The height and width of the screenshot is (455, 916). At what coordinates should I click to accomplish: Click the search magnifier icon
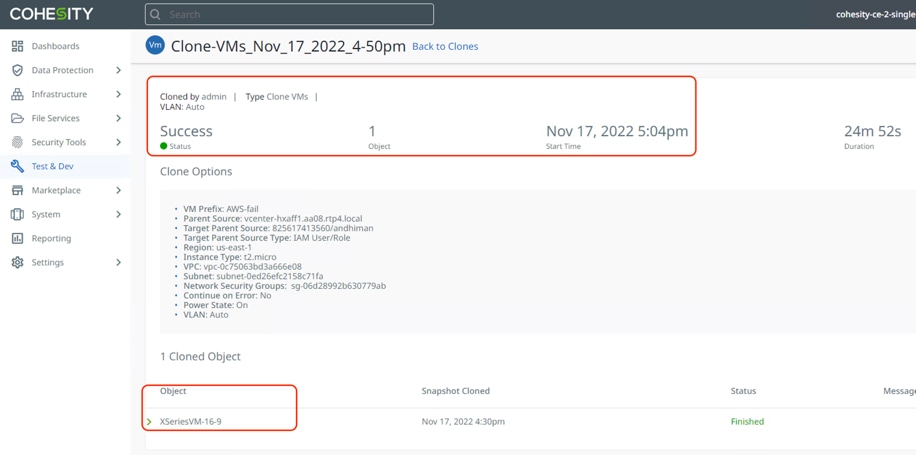pos(155,15)
